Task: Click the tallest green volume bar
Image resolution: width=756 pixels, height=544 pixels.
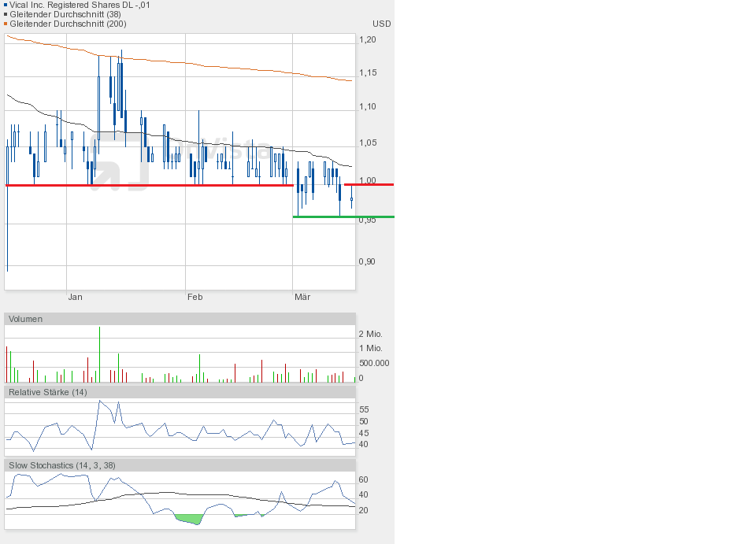Action: pos(100,354)
